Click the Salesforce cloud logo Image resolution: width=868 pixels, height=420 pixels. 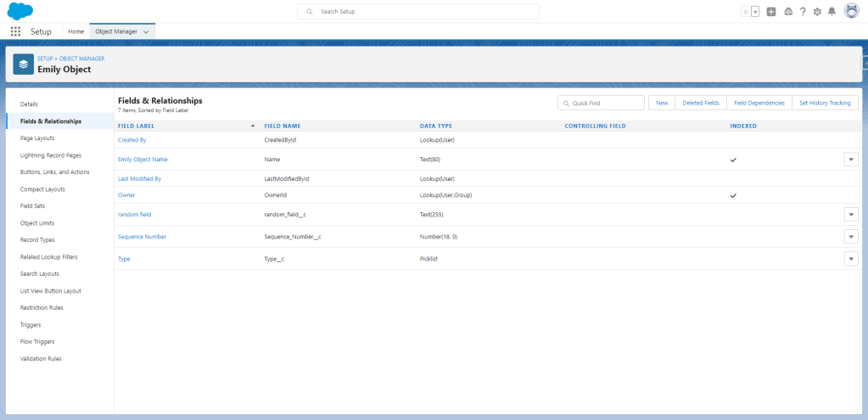point(20,11)
